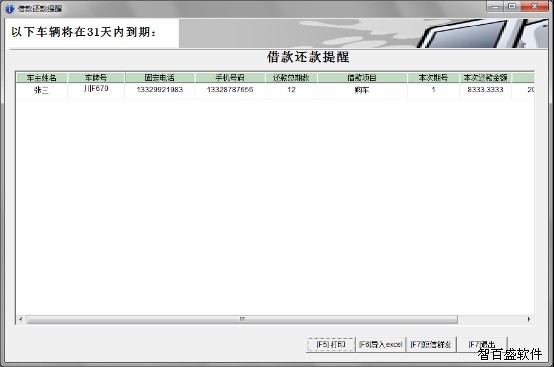The image size is (554, 367).
Task: Click the horizontal scrollbar thumb
Action: [242, 319]
